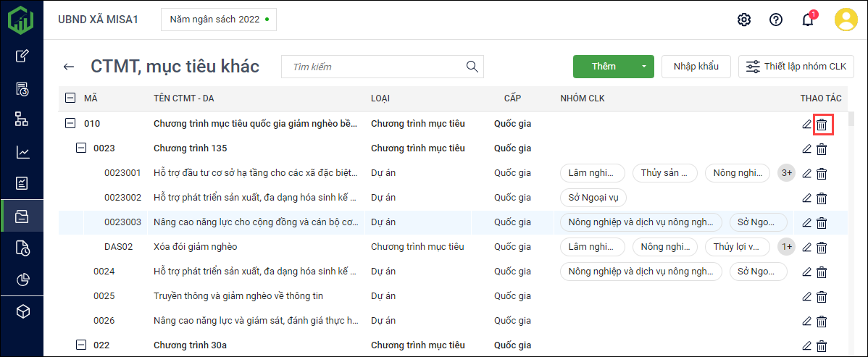Click the Tìm kiếm search field
The height and width of the screenshot is (357, 868).
pos(373,67)
